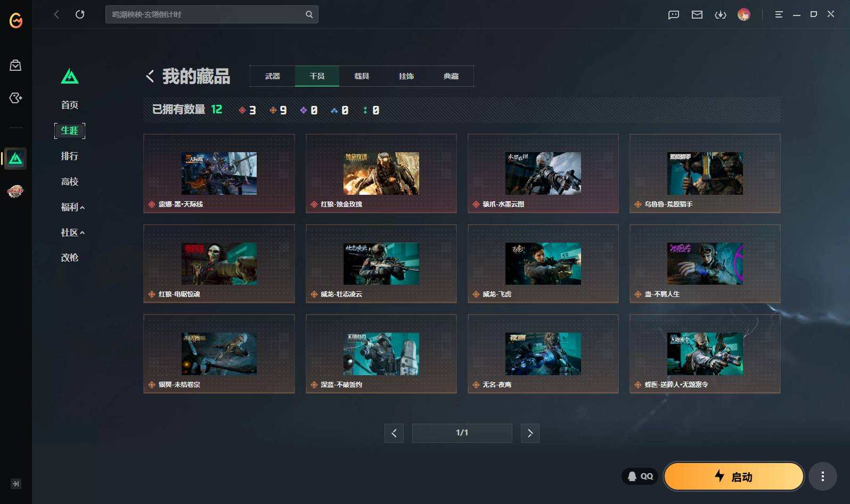Select the 干员 tab
This screenshot has width=850, height=504.
(317, 76)
